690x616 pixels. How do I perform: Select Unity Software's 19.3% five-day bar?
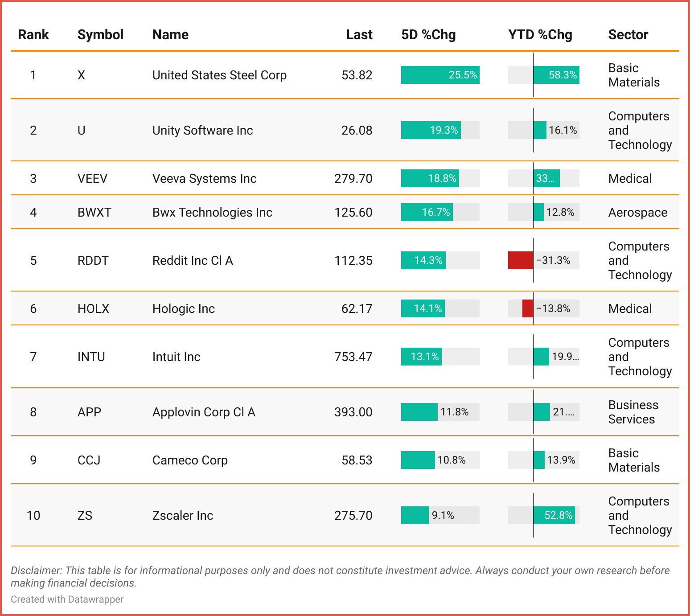pos(431,130)
